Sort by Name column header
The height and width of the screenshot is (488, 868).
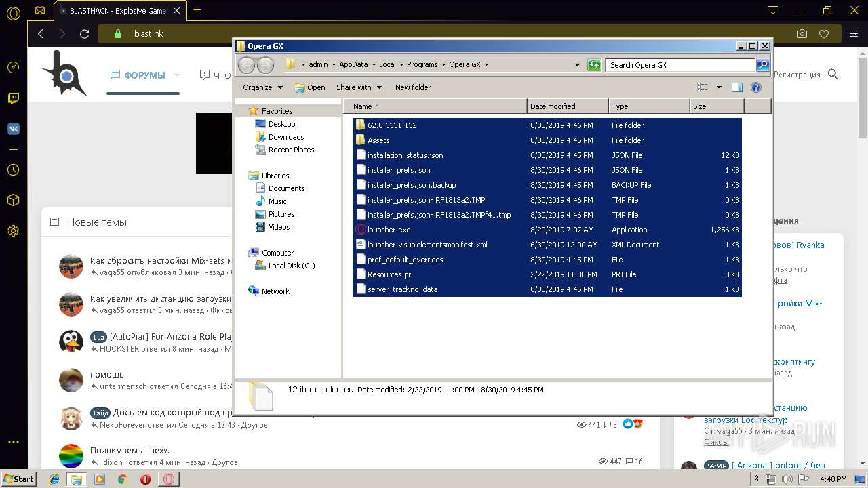(436, 106)
